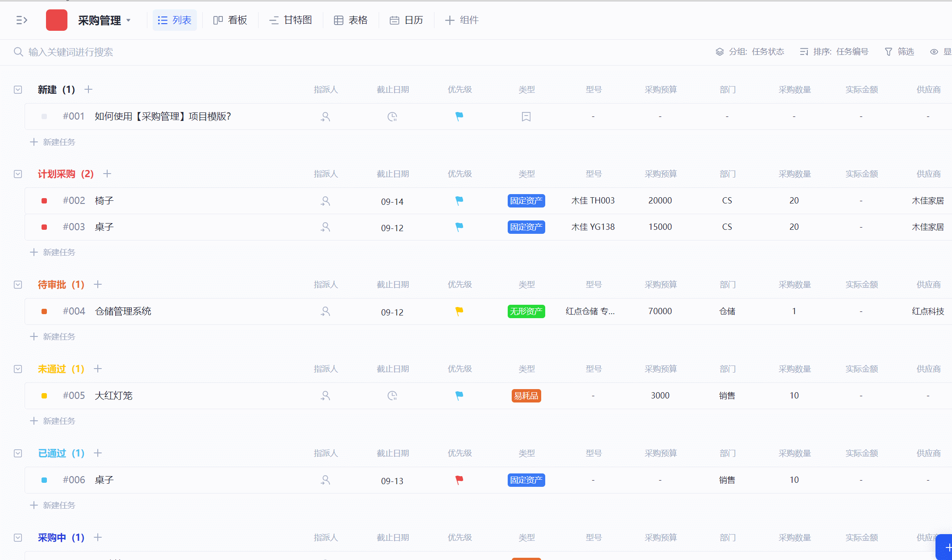Screen dimensions: 952x560
Task: Toggle status square of task #006 桌子
Action: 44,480
